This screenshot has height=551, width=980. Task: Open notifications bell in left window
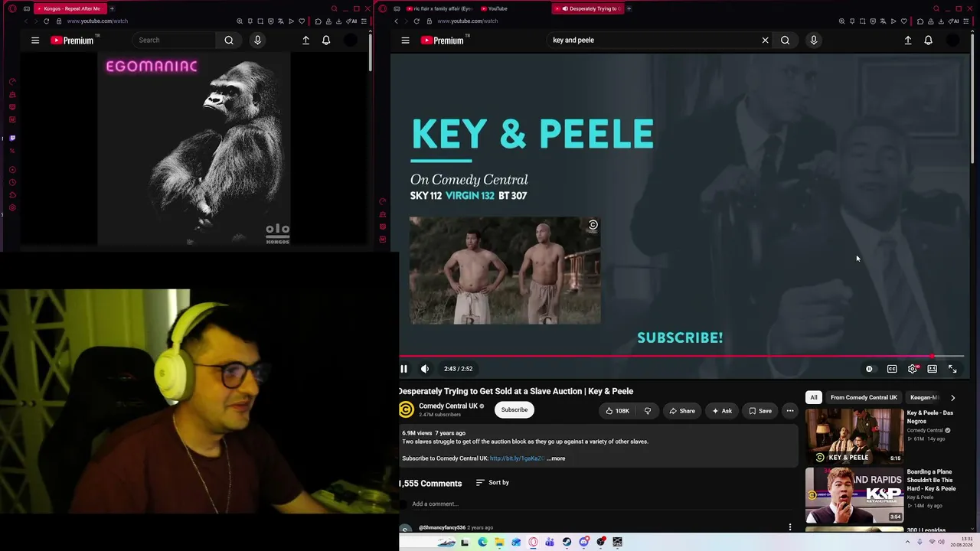pos(326,41)
